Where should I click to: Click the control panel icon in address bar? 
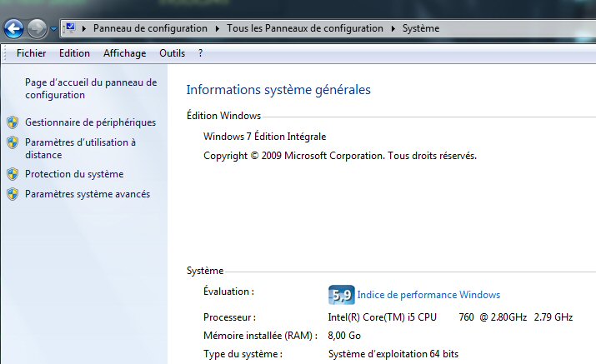pos(70,28)
